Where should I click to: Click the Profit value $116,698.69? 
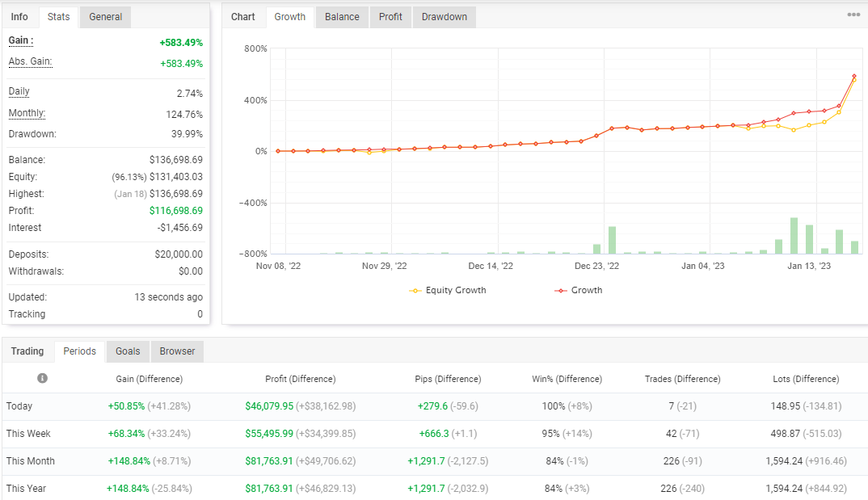[x=176, y=211]
